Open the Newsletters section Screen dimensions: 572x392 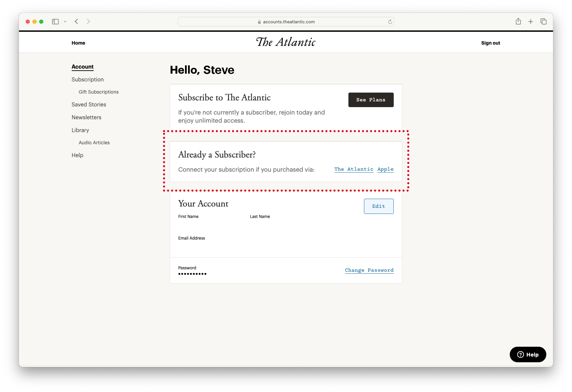(86, 117)
